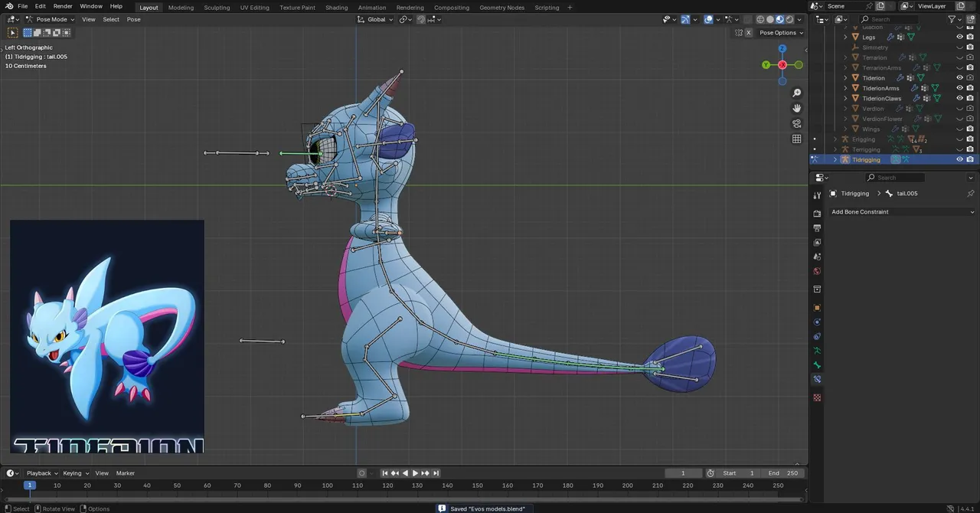Click the zoom magnifier viewport gizmo
980x513 pixels.
[797, 93]
